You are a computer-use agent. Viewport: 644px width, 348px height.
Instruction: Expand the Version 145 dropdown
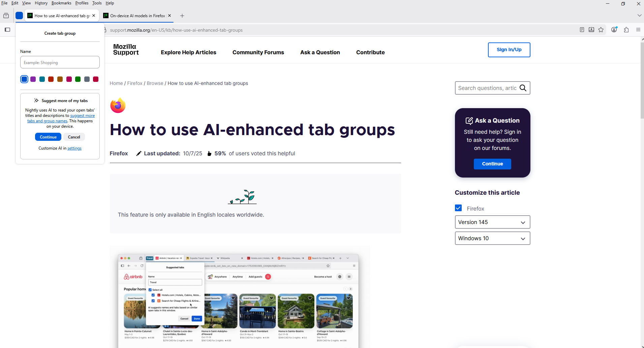click(492, 222)
